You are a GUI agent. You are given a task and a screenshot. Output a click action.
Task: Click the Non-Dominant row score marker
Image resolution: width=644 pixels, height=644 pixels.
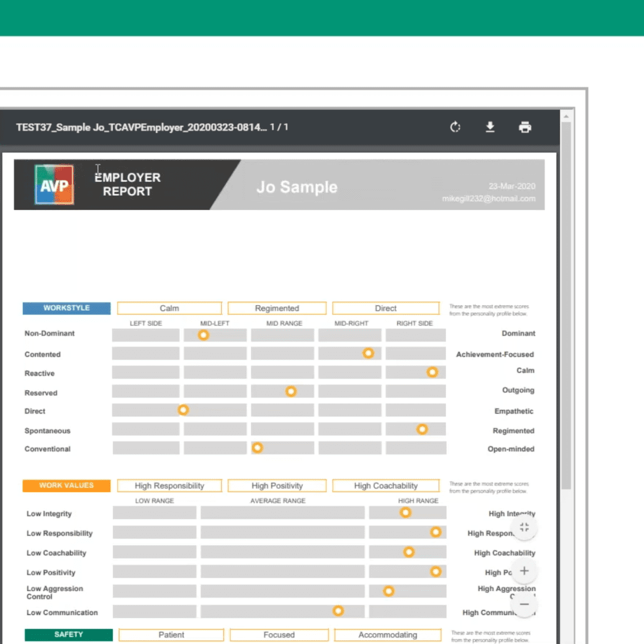click(203, 335)
